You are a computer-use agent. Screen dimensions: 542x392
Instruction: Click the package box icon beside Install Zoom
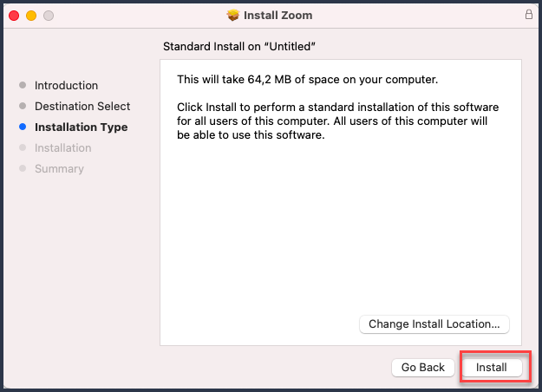233,16
